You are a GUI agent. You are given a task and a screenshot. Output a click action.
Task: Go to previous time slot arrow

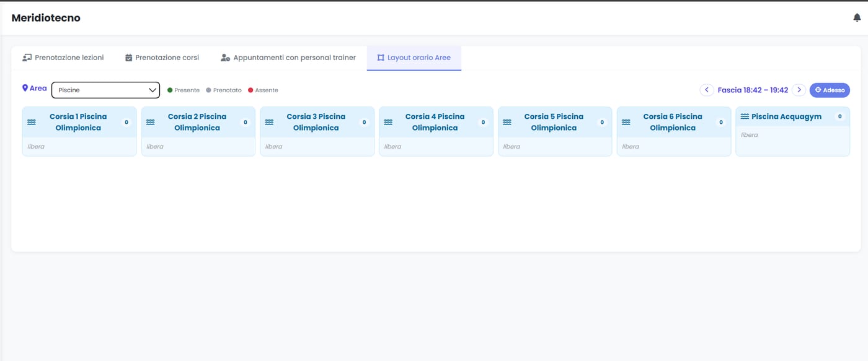click(x=707, y=90)
